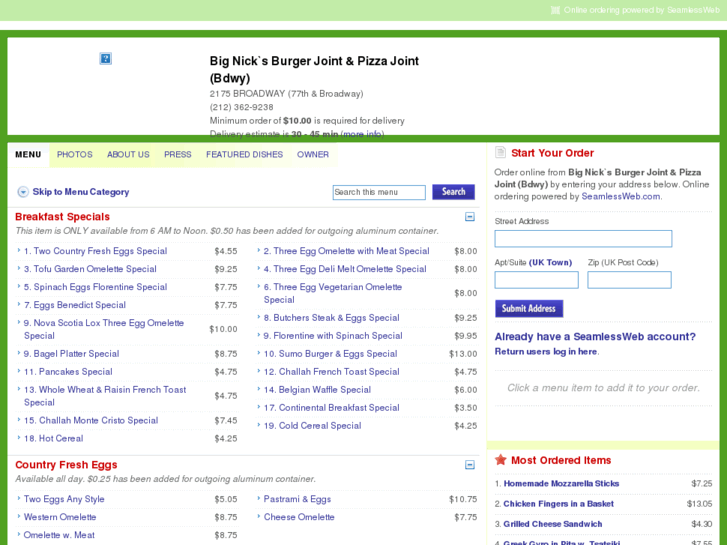Image resolution: width=727 pixels, height=545 pixels.
Task: Add Pancakes Special to order
Action: [68, 372]
